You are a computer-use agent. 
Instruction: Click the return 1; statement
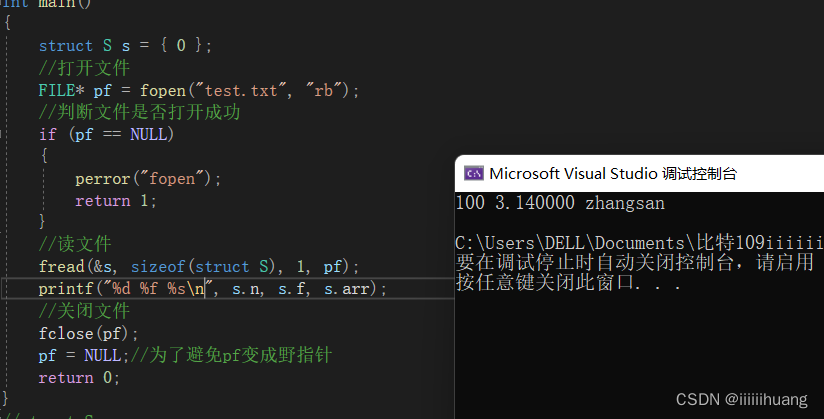pos(116,201)
